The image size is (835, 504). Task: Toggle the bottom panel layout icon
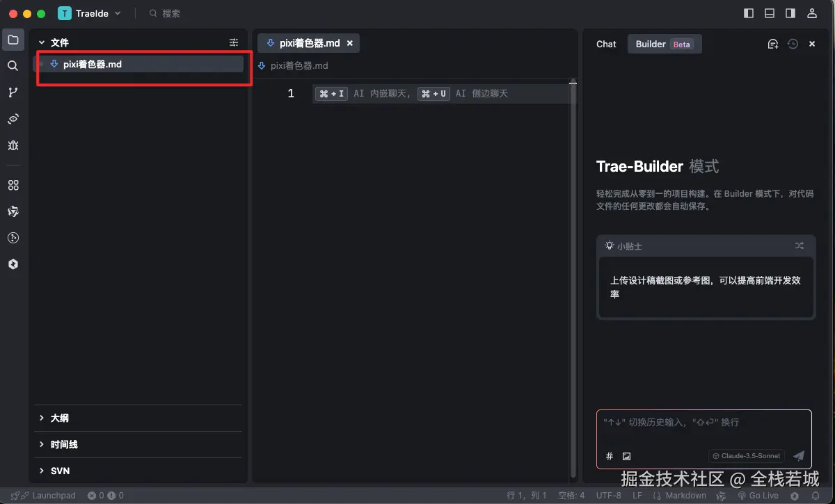770,13
